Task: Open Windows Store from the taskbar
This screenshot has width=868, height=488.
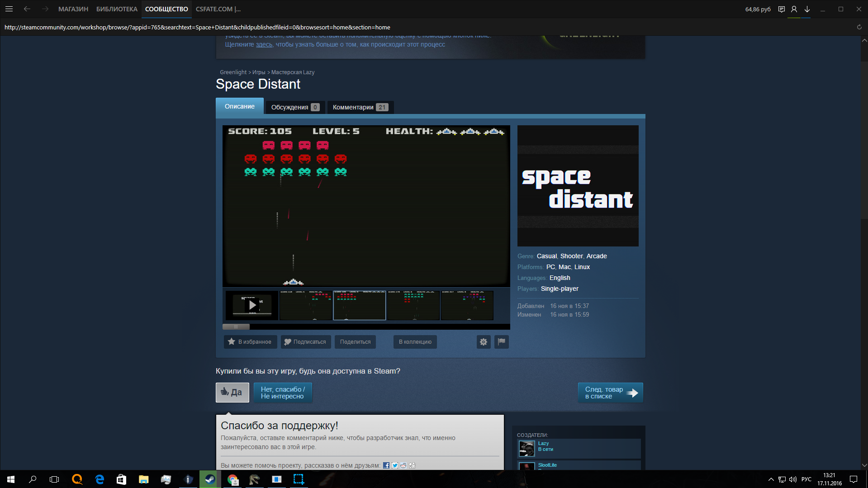Action: click(x=121, y=479)
